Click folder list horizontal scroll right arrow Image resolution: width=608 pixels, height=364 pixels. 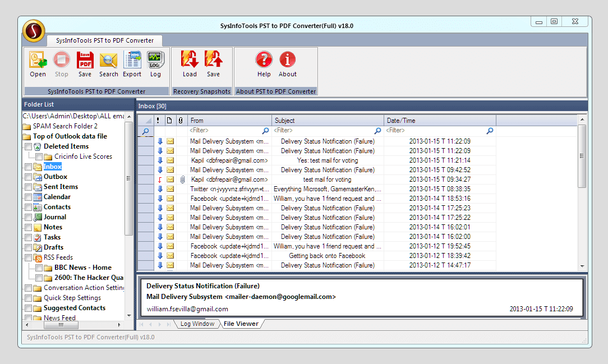tap(119, 325)
